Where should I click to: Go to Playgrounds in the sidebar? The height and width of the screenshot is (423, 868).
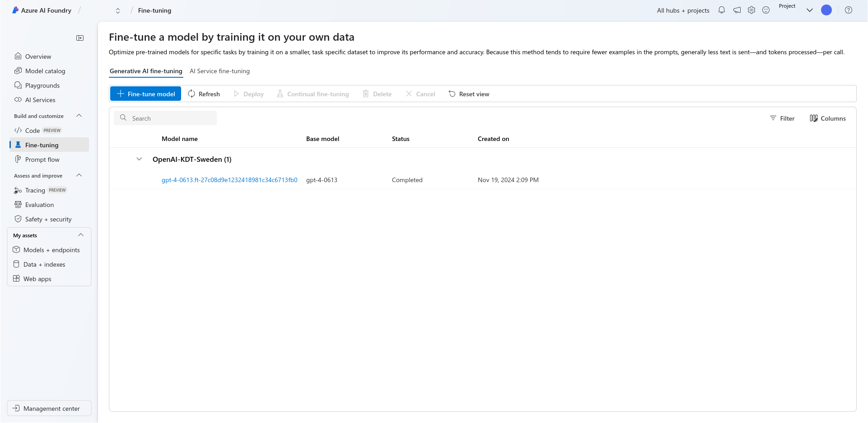point(49,85)
